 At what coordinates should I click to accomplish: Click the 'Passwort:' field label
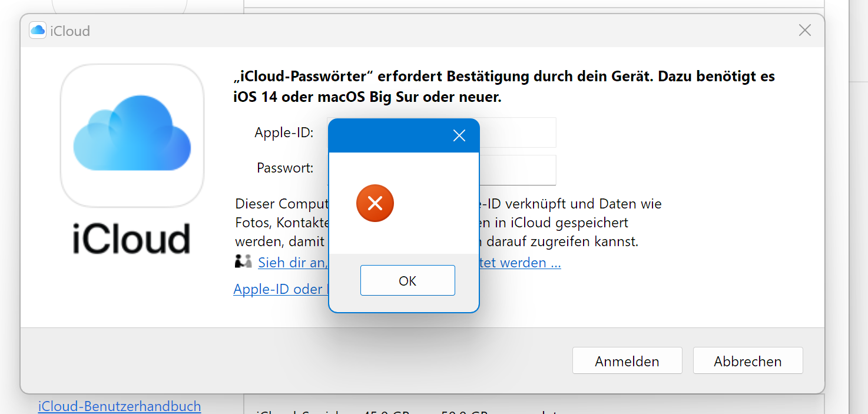point(285,168)
